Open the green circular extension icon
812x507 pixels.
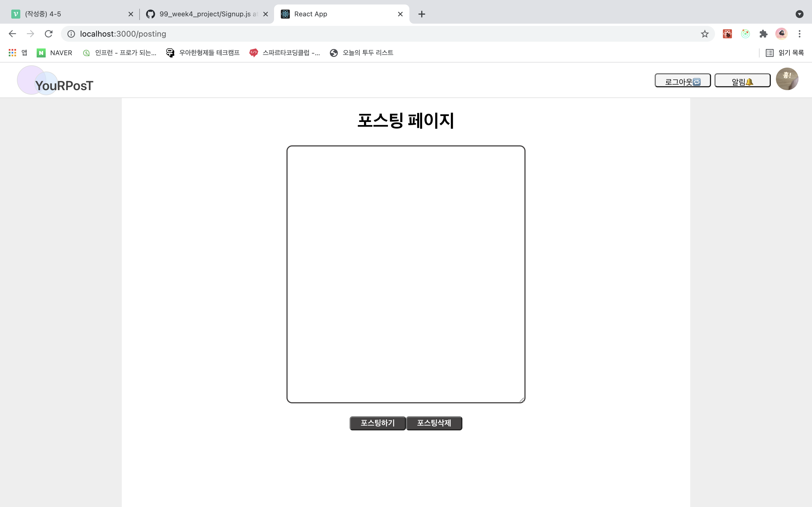[745, 34]
